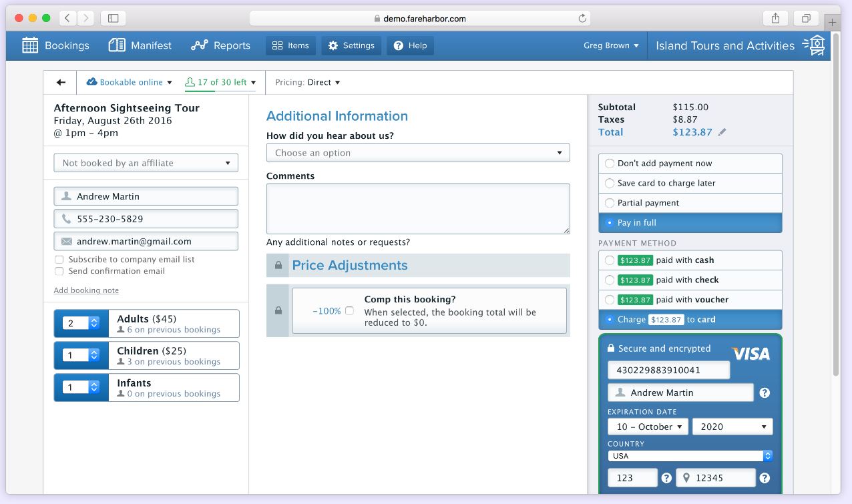Viewport: 852px width, 504px height.
Task: Click help icon next to zip code 12345
Action: point(765,478)
